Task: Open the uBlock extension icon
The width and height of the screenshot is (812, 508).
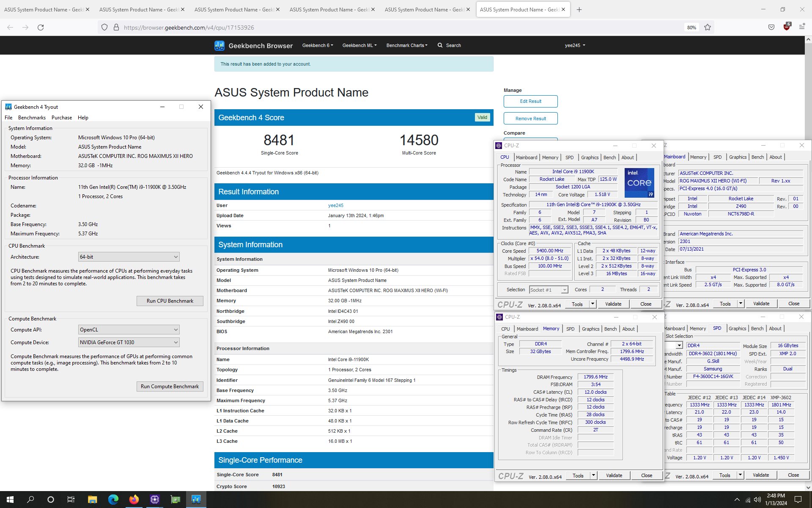Action: pyautogui.click(x=787, y=27)
